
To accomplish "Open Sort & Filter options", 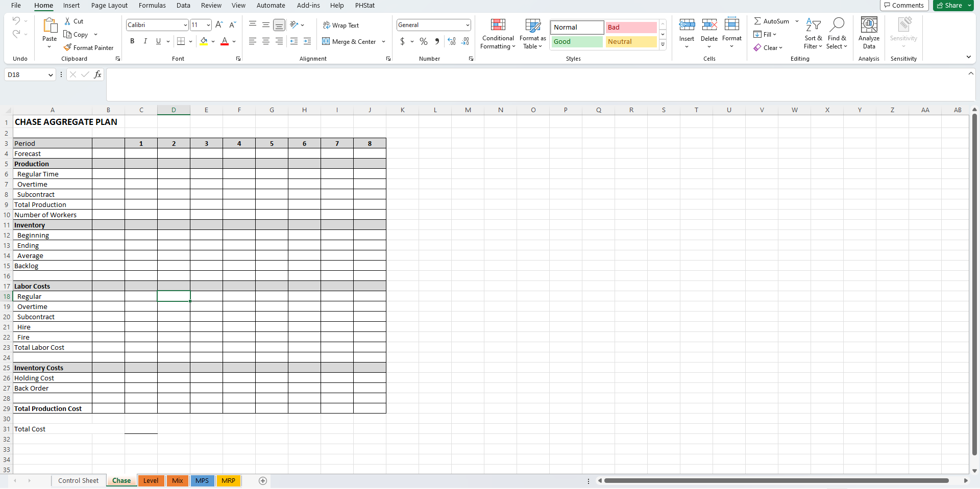I will coord(813,34).
